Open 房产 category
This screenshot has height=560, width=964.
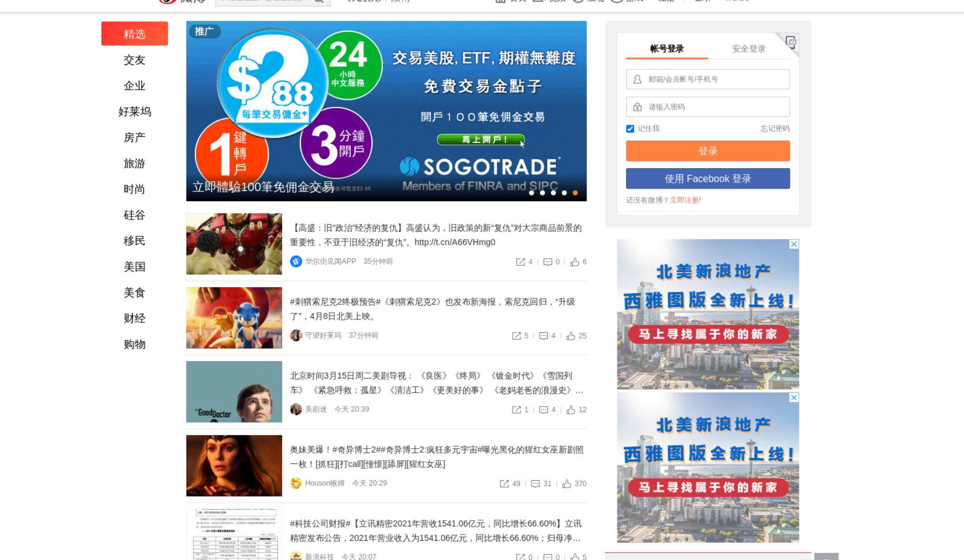tap(134, 137)
